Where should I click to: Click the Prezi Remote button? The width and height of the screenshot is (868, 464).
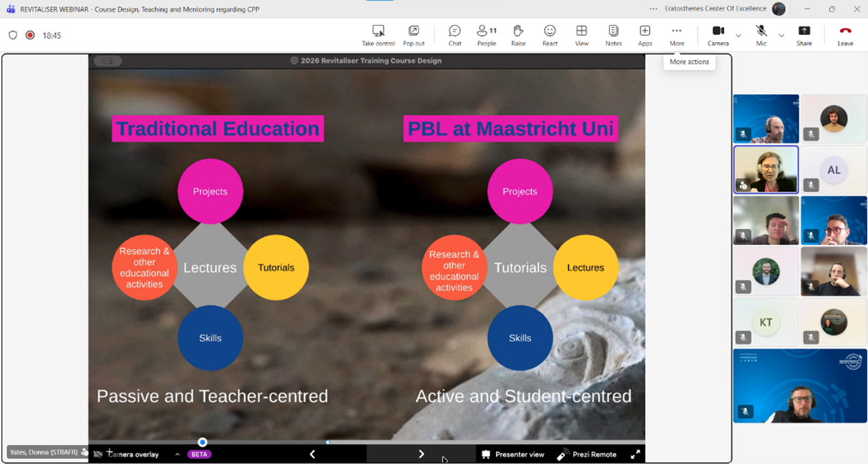(x=587, y=454)
